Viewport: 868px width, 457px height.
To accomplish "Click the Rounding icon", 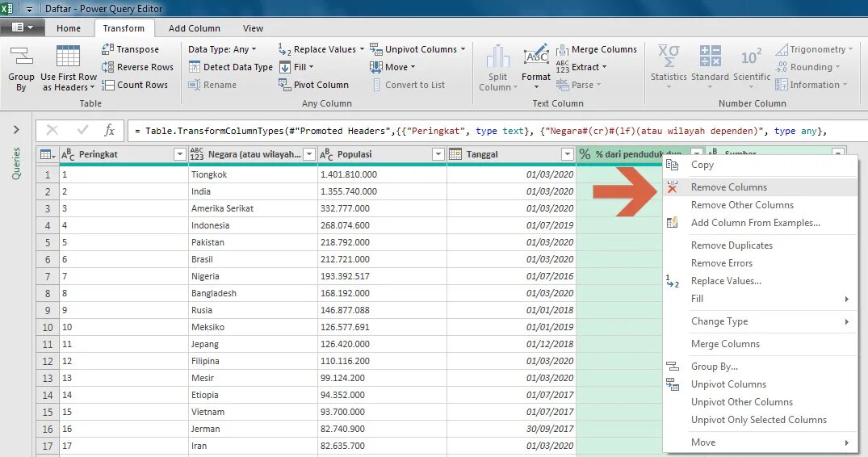I will coord(782,67).
